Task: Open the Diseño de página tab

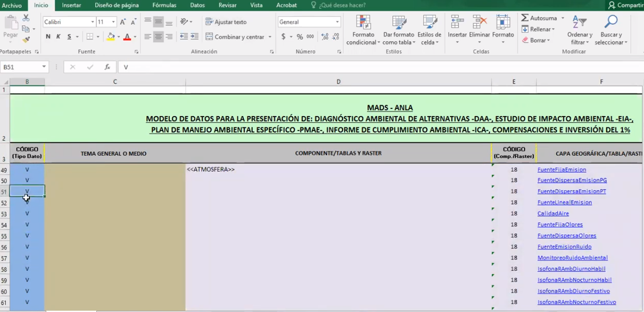Action: [117, 5]
